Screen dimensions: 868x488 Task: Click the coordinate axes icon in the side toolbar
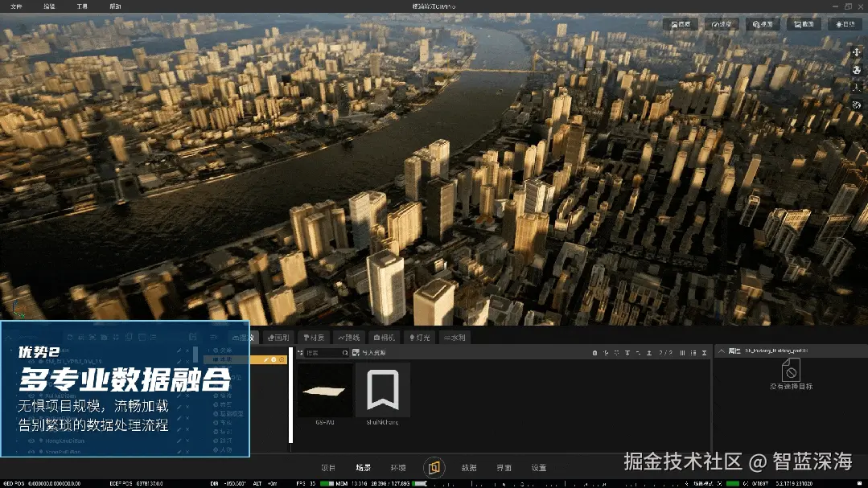coord(857,88)
